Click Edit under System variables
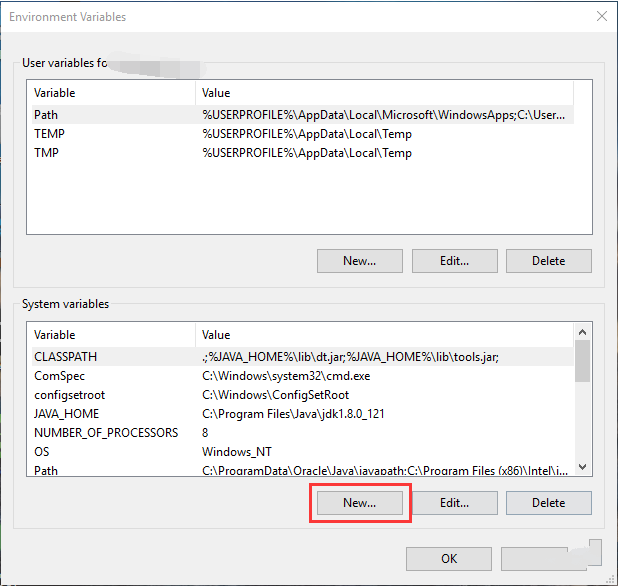618x587 pixels. (x=454, y=503)
